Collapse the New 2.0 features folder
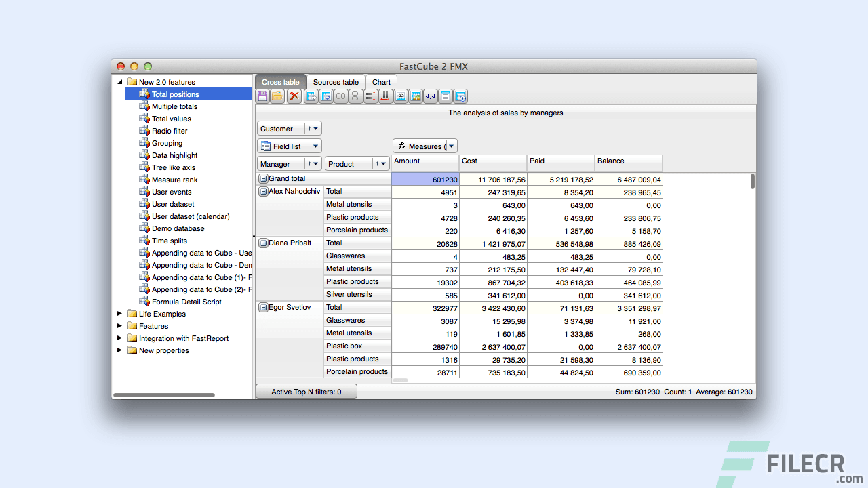Image resolution: width=868 pixels, height=488 pixels. (120, 82)
